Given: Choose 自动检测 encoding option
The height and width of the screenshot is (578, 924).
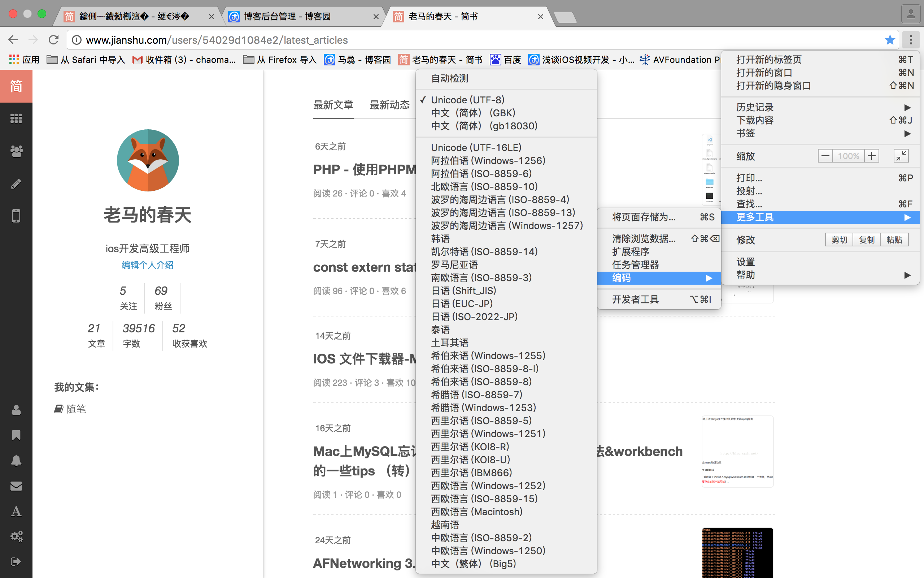Looking at the screenshot, I should click(x=506, y=78).
